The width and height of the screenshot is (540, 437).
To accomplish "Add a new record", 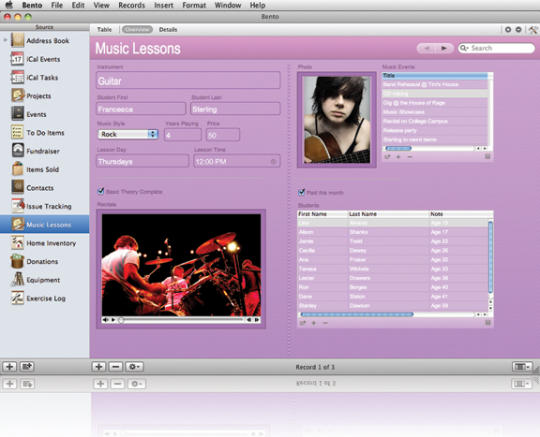I will click(x=99, y=367).
